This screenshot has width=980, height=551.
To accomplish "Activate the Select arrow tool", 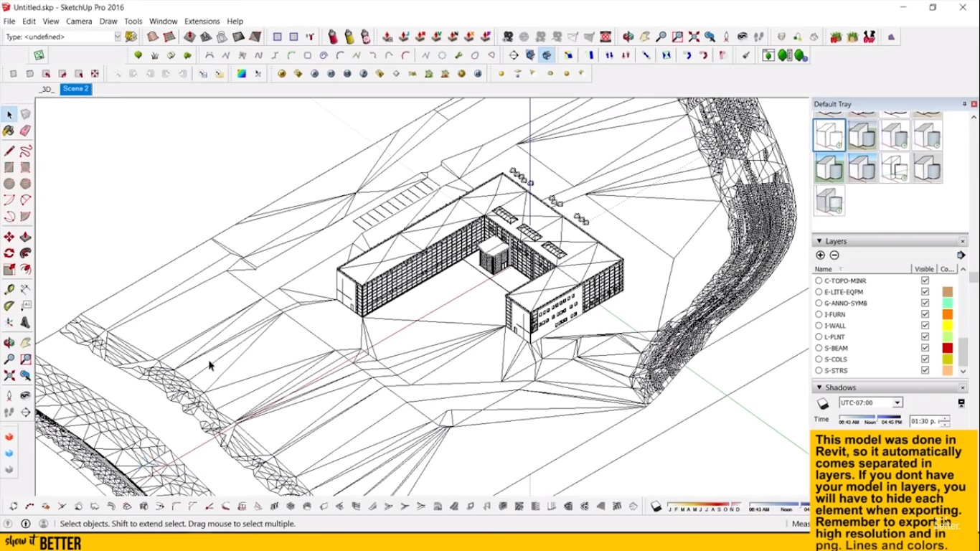I will (9, 114).
